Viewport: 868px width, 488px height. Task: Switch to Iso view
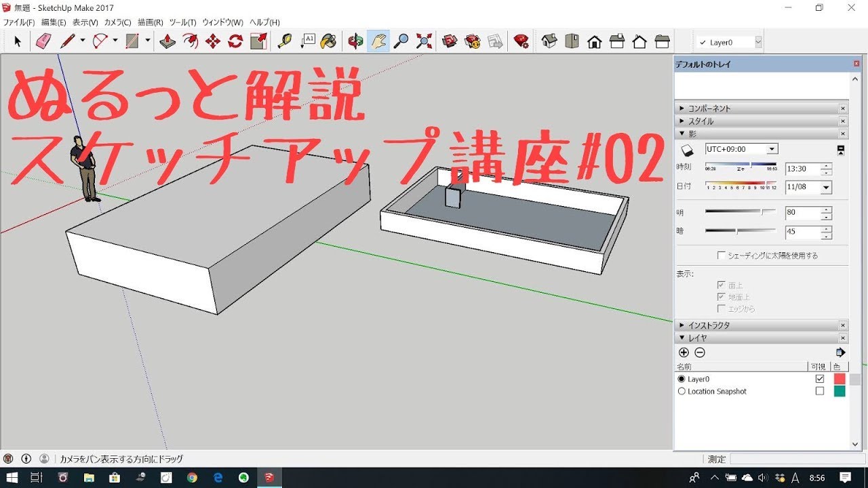tap(549, 41)
